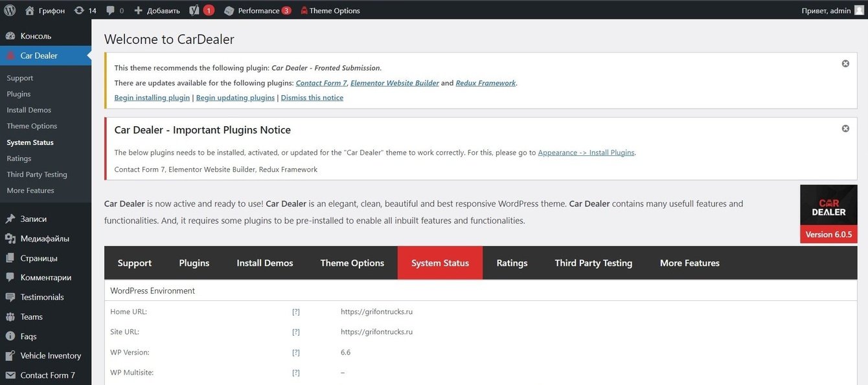Image resolution: width=868 pixels, height=385 pixels.
Task: Open Медиафайлы media library
Action: click(x=45, y=238)
